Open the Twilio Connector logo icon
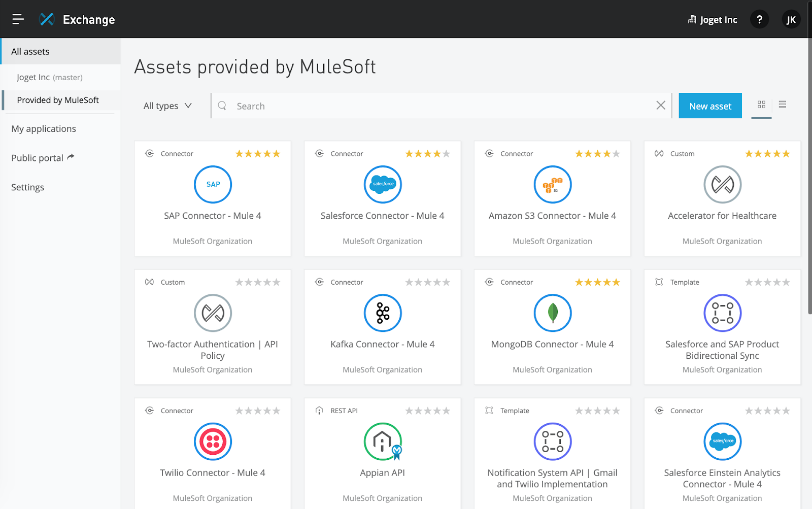 pos(213,442)
